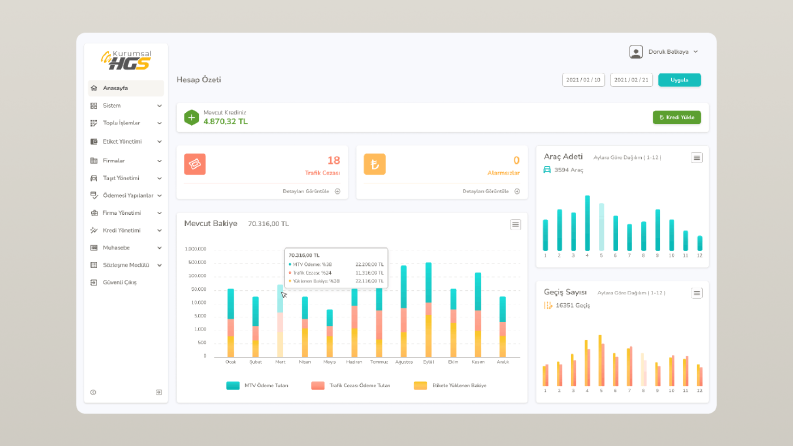
Task: Open the Kredi Yönetimi menu item
Action: [x=126, y=230]
